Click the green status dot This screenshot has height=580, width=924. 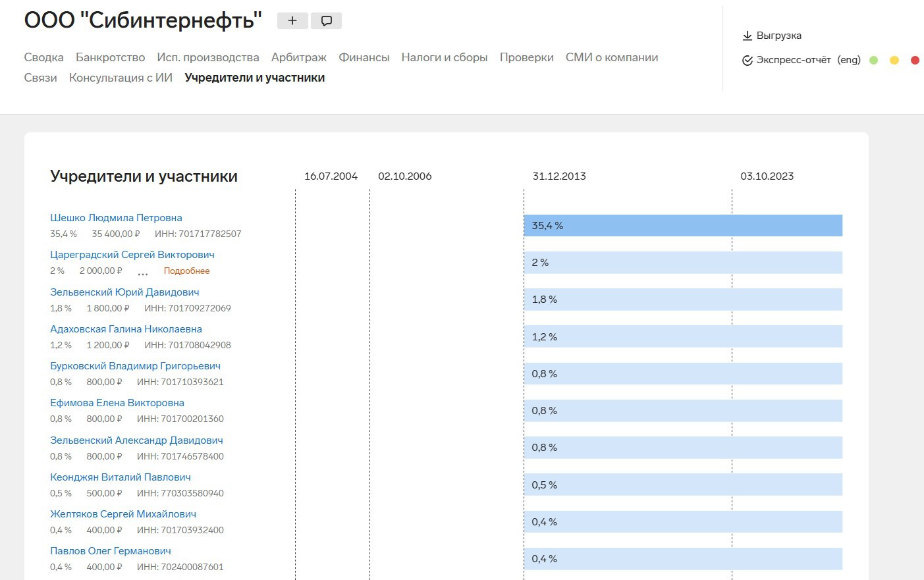[x=874, y=61]
